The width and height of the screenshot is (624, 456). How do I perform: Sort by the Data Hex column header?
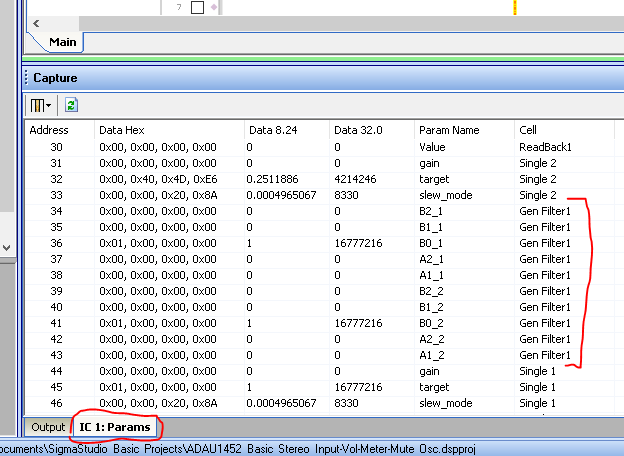(x=121, y=130)
